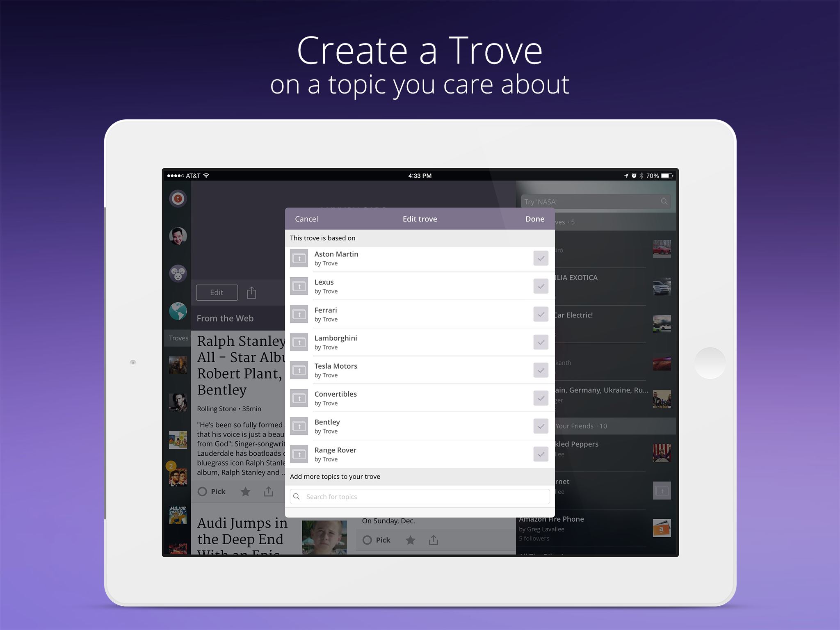840x630 pixels.
Task: Star the 'On Sunday, Dec.' article
Action: pos(411,540)
